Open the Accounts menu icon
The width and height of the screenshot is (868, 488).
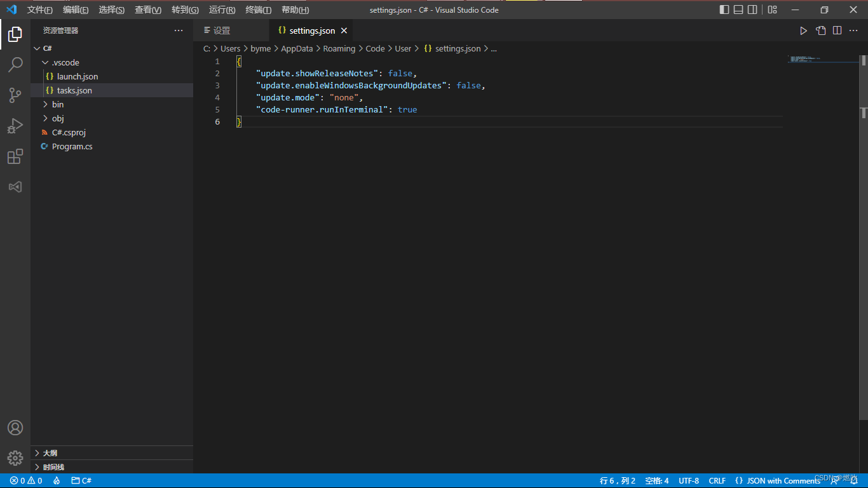coord(15,428)
